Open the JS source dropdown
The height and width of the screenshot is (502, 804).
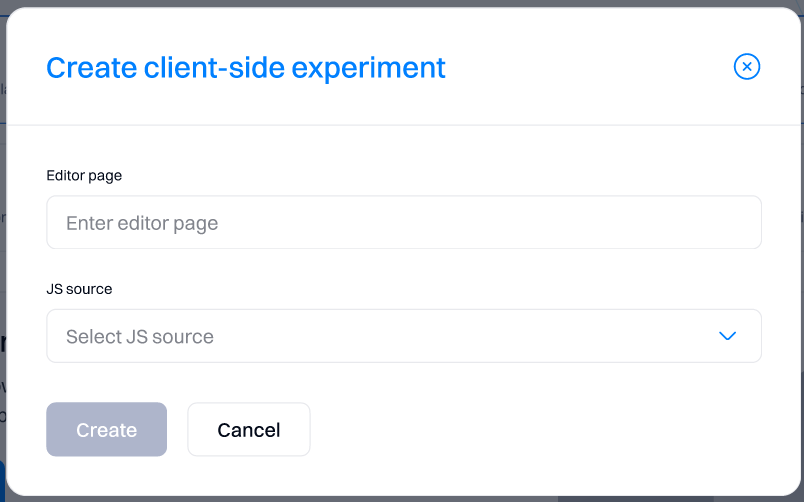403,336
